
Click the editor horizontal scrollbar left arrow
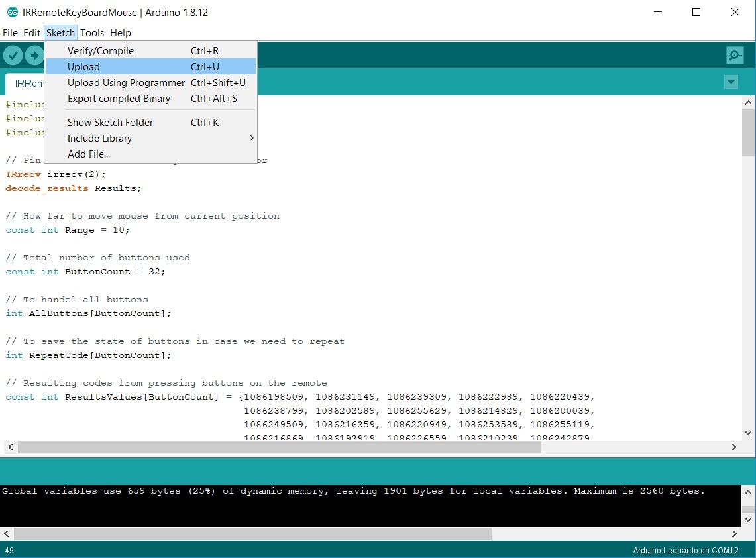pyautogui.click(x=10, y=447)
